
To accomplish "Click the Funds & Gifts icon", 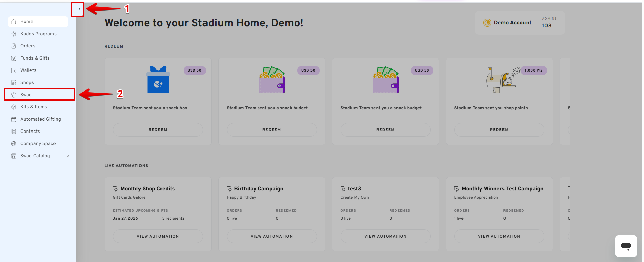I will 14,58.
